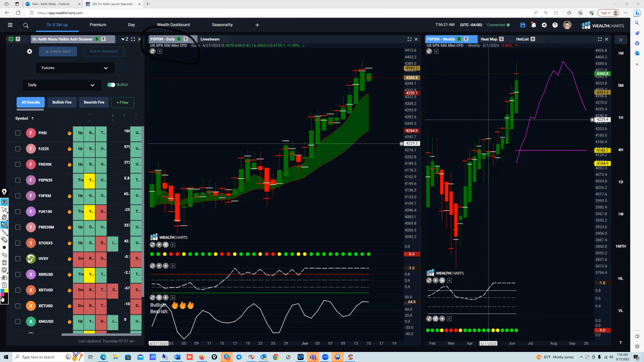This screenshot has width=644, height=362.
Task: Select the 1H timeframe in right sidebar
Action: coord(621,118)
